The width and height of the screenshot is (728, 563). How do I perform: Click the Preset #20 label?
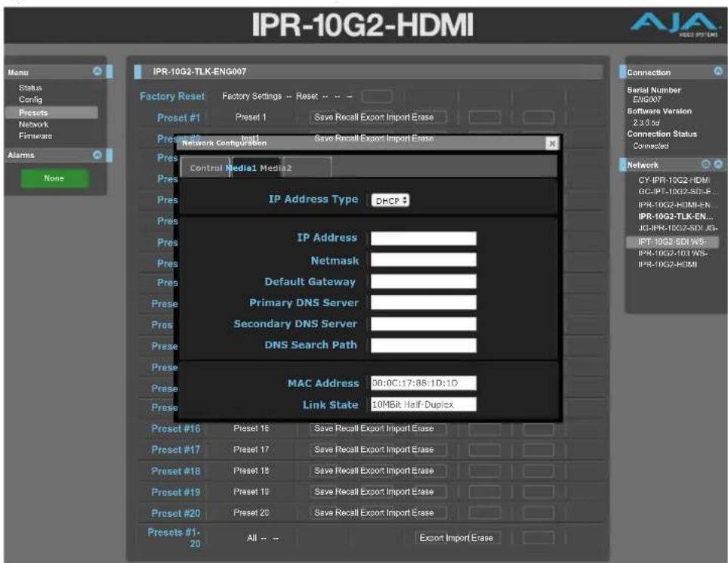[176, 513]
